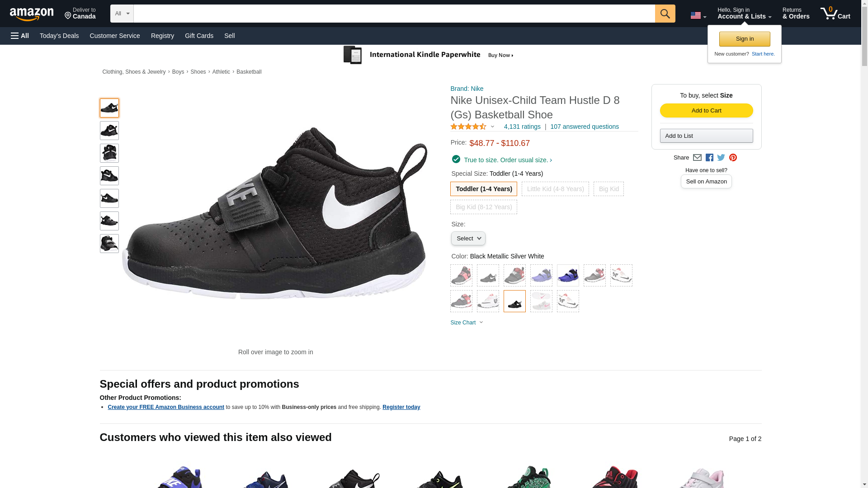The width and height of the screenshot is (868, 488).
Task: Share product on Twitter
Action: pyautogui.click(x=721, y=158)
